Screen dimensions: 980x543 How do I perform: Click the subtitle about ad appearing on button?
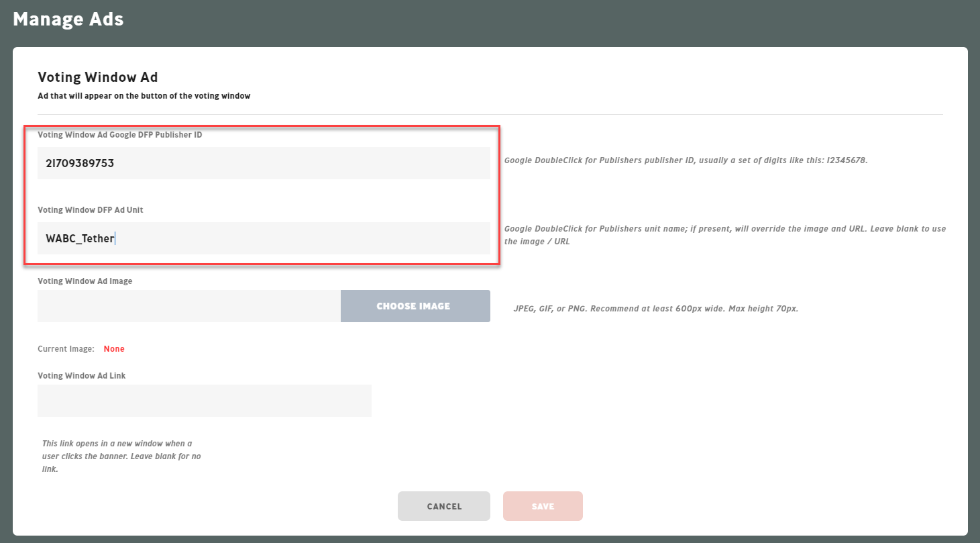click(x=144, y=96)
